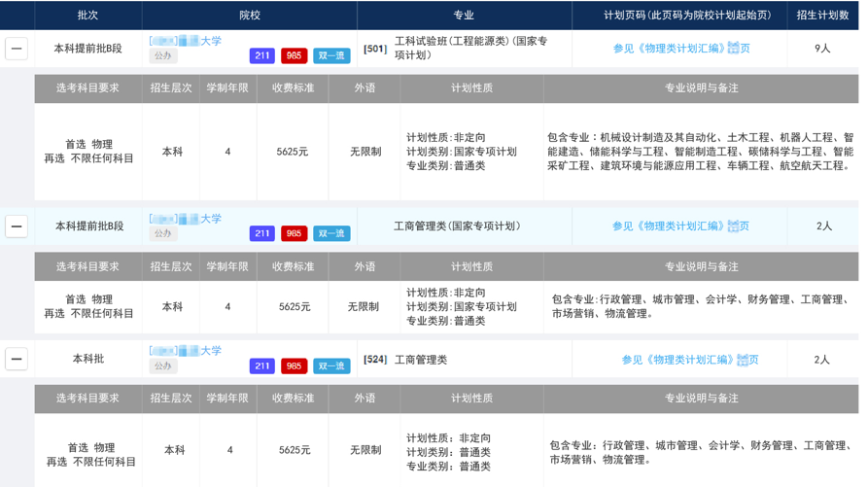Open the university link in the 工科试验班 row
868x487 pixels.
186,41
